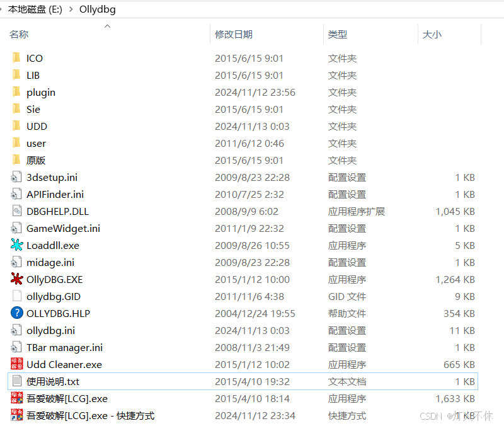
Task: Select the file name GameWidget.ini
Action: (x=64, y=228)
